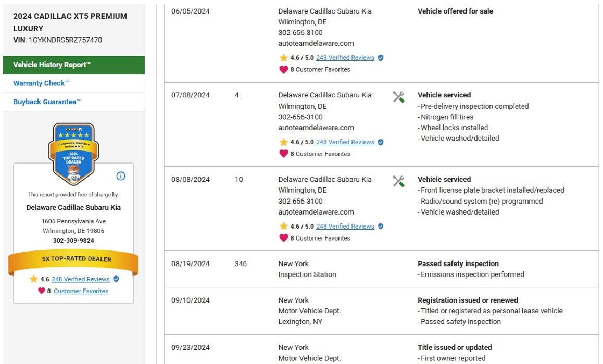Viewport: 603px width, 364px height.
Task: Open the Buyback Guarantee section
Action: (47, 102)
